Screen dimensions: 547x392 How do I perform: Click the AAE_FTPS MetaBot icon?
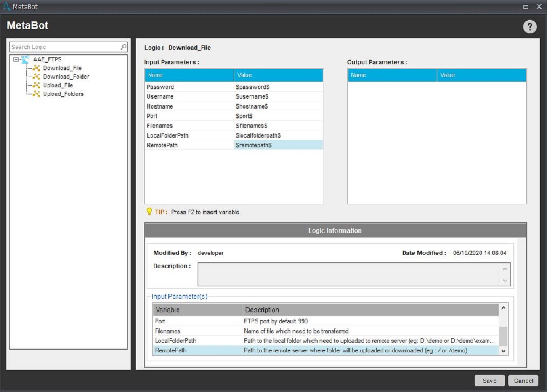[x=26, y=59]
